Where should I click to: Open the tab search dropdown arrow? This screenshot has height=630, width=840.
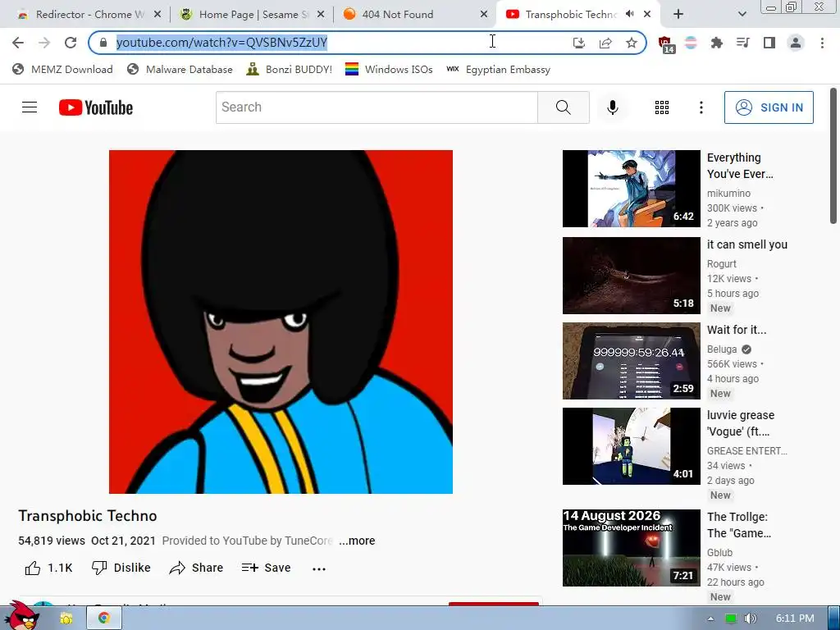pos(742,15)
